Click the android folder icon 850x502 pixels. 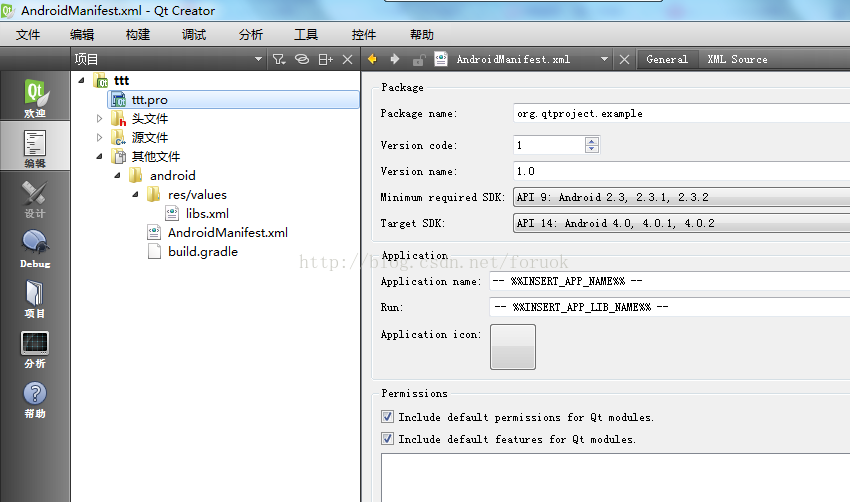[x=136, y=175]
